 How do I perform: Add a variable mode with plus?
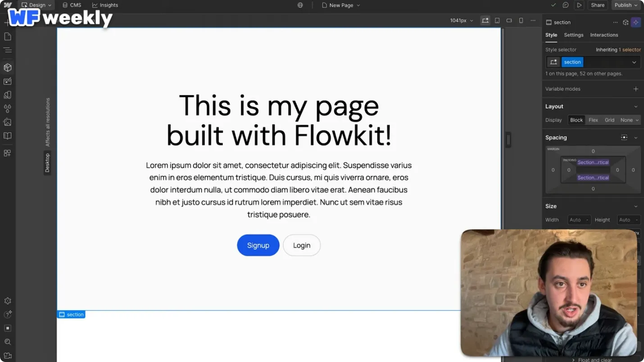pyautogui.click(x=636, y=89)
